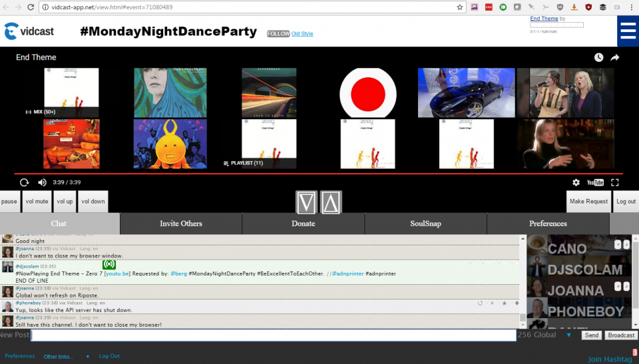This screenshot has width=639, height=364.
Task: Open YouTube player settings gear
Action: pyautogui.click(x=576, y=182)
